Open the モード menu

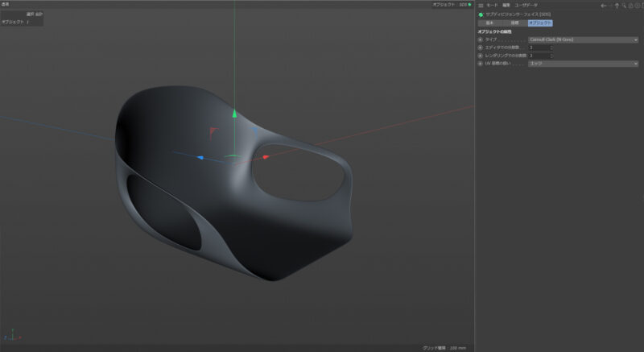pyautogui.click(x=492, y=6)
